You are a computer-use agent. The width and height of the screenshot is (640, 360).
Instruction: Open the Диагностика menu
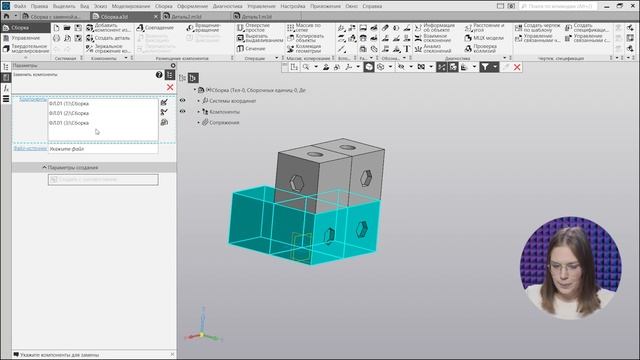tap(227, 6)
